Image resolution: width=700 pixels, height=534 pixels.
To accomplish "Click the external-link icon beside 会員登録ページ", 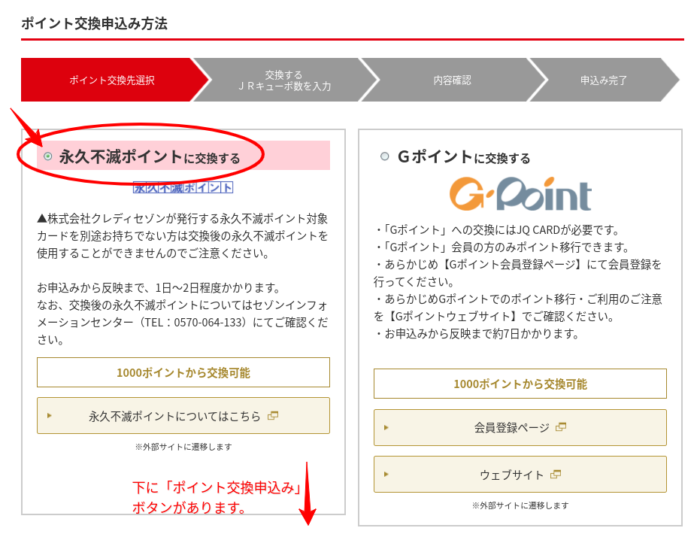I will click(x=561, y=427).
